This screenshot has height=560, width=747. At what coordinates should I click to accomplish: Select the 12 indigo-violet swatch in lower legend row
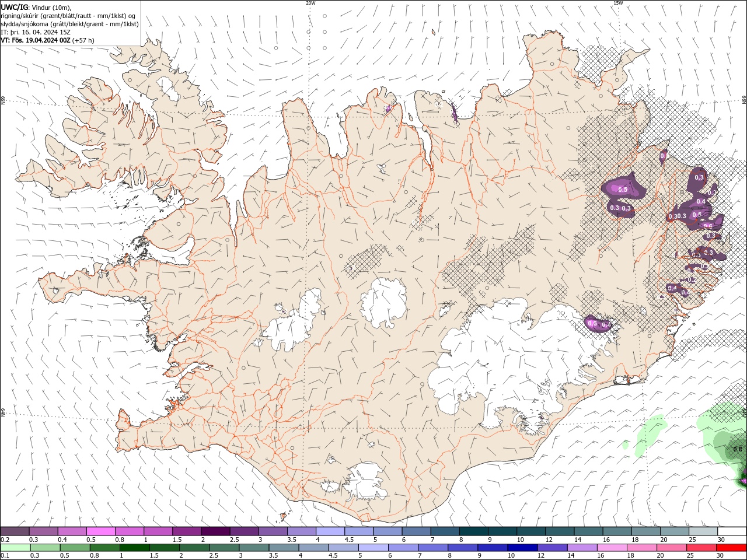click(x=552, y=548)
